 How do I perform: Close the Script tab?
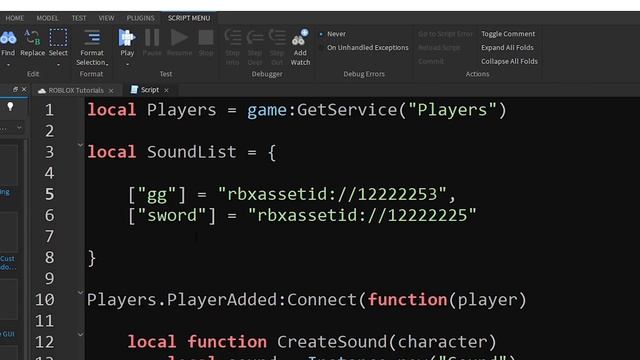coord(166,90)
